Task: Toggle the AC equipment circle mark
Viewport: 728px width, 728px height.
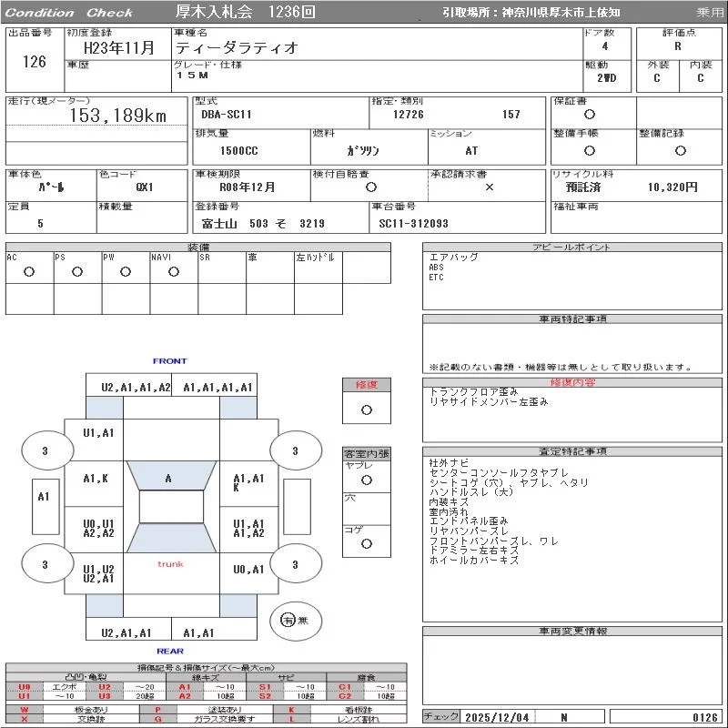Action: (29, 271)
